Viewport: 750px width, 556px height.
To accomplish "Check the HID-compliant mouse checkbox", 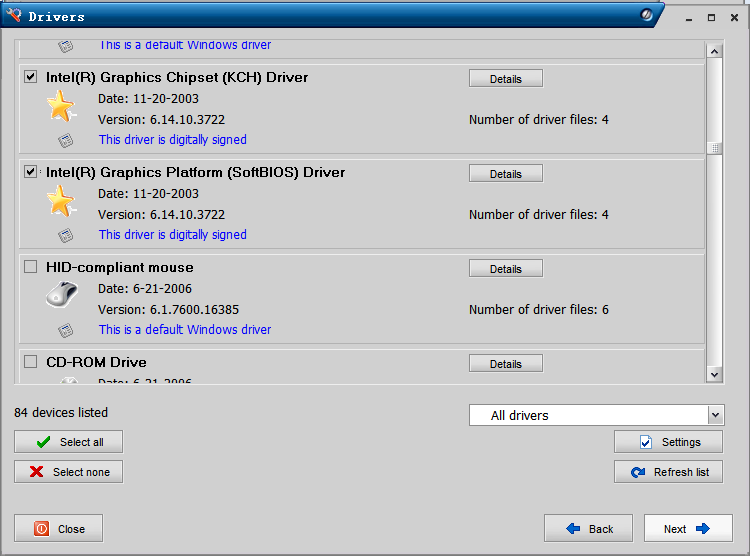I will tap(31, 267).
